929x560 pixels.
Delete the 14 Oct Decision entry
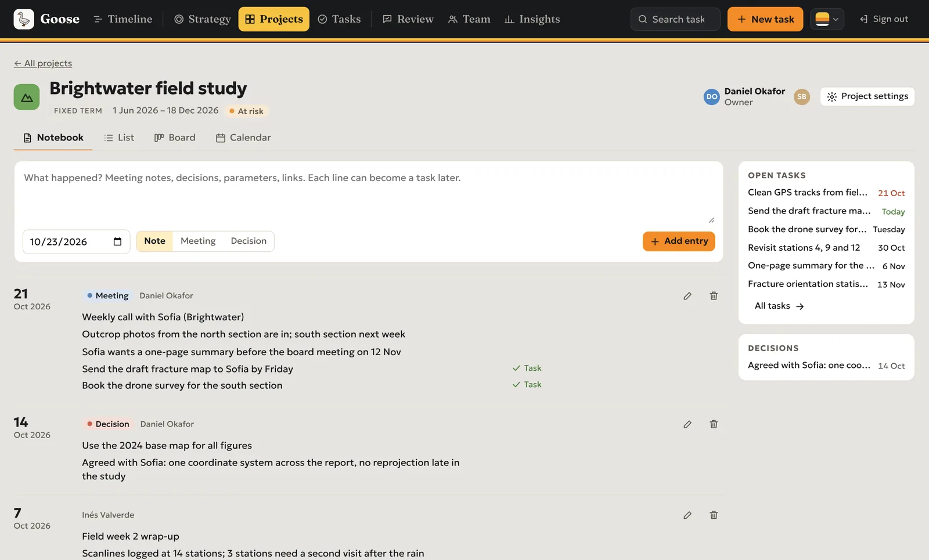click(714, 424)
